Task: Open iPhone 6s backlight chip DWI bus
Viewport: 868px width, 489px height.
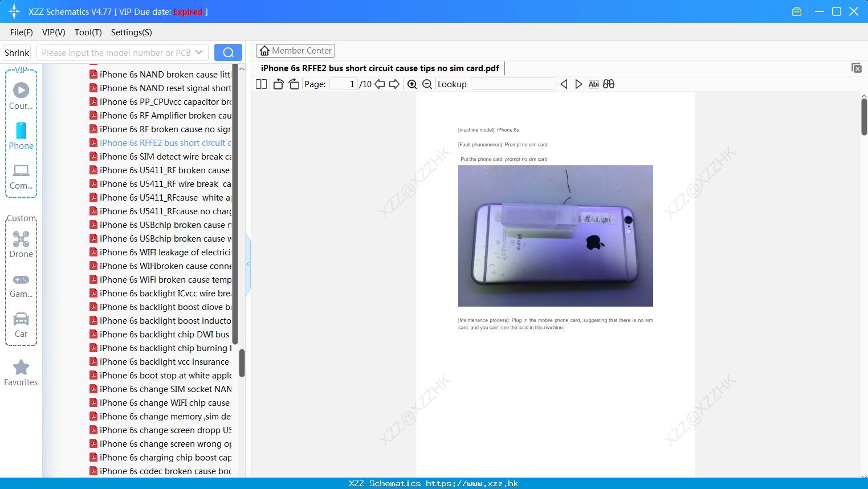Action: [161, 335]
